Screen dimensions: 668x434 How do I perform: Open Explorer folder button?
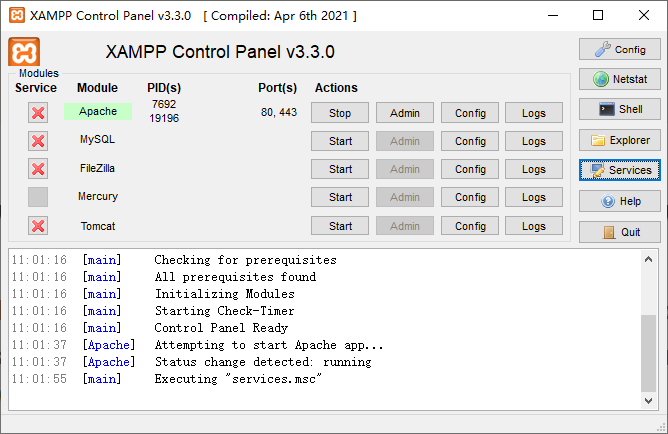619,140
